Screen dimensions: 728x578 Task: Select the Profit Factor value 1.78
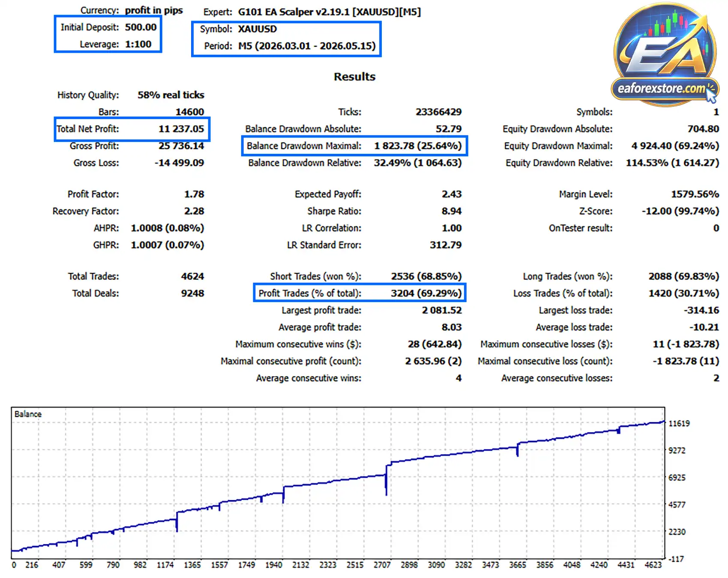coord(194,194)
